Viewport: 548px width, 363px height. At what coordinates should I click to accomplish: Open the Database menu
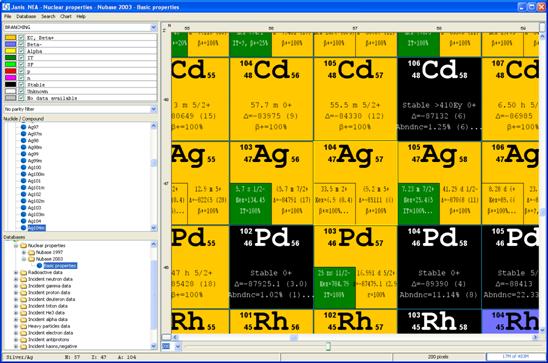pyautogui.click(x=26, y=16)
